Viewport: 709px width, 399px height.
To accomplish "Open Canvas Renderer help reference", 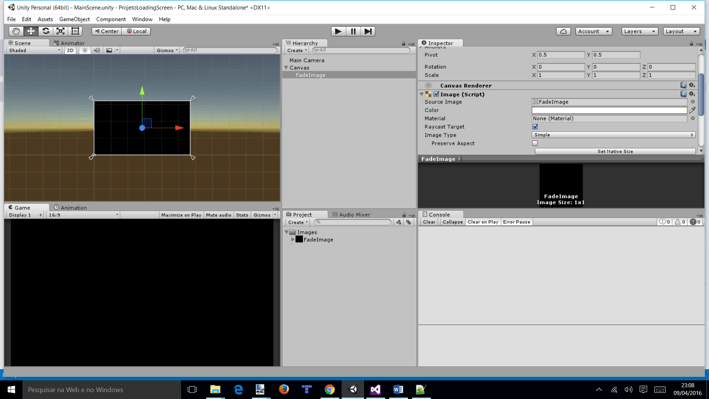I will [x=683, y=85].
